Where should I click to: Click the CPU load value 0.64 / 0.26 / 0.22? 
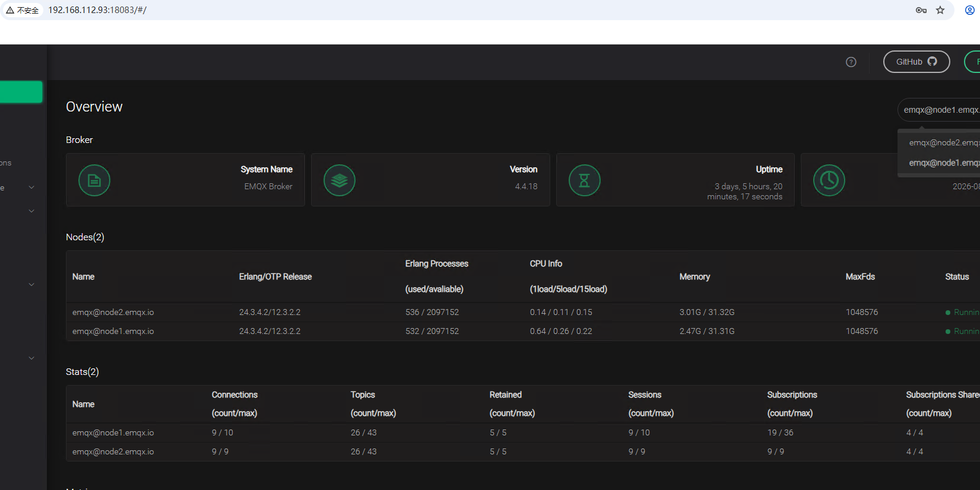tap(561, 331)
